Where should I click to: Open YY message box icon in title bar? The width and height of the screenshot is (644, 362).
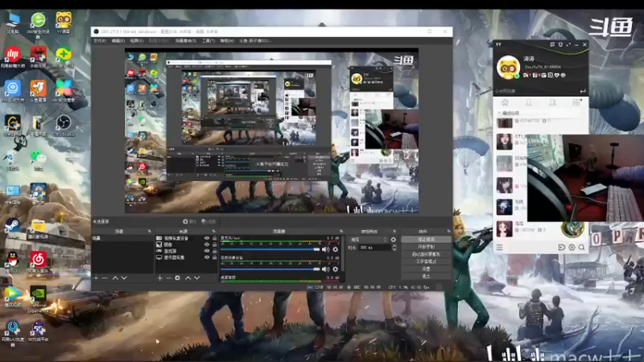552,44
